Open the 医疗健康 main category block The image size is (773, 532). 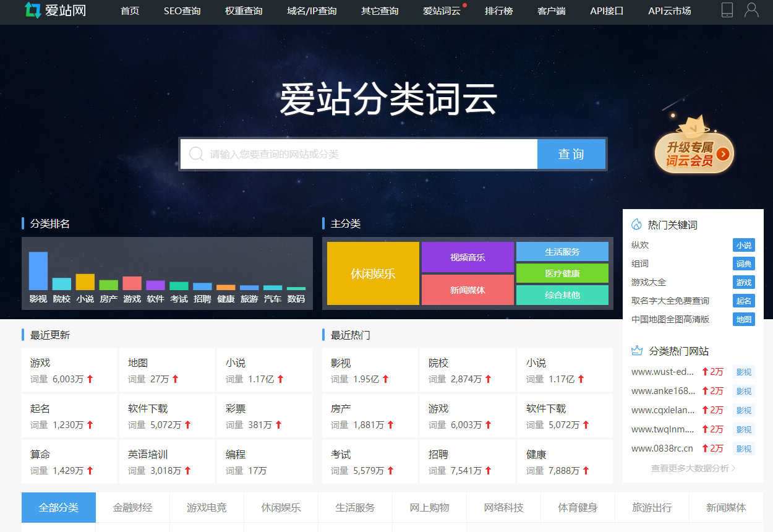click(x=562, y=273)
